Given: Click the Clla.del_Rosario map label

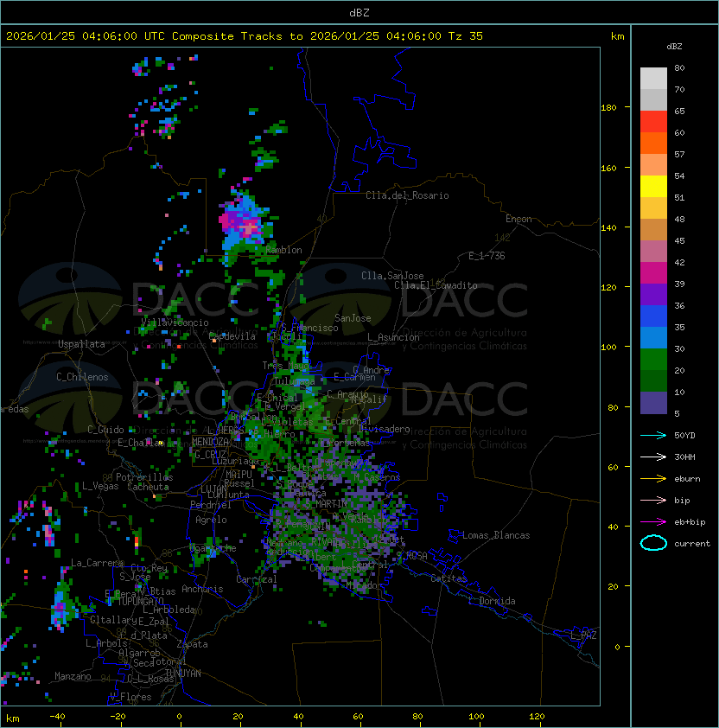Looking at the screenshot, I should [407, 195].
